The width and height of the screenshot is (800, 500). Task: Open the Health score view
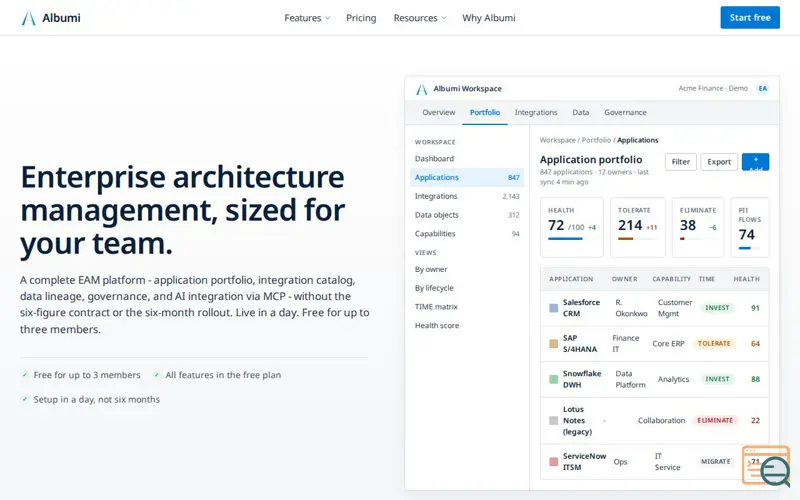click(467, 326)
